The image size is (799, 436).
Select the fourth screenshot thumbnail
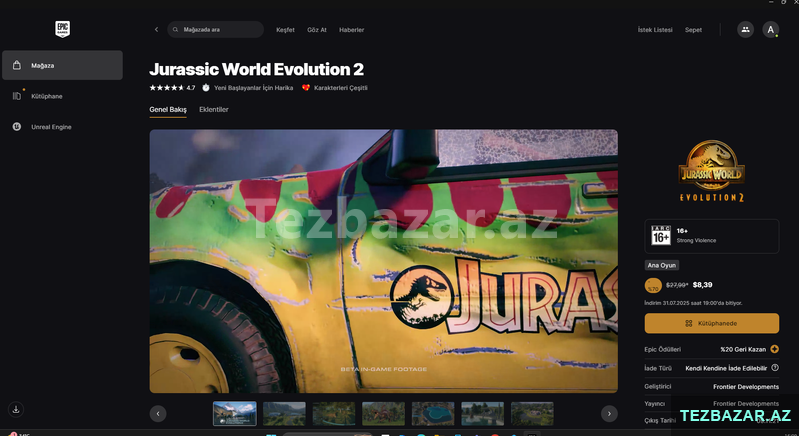(x=383, y=413)
